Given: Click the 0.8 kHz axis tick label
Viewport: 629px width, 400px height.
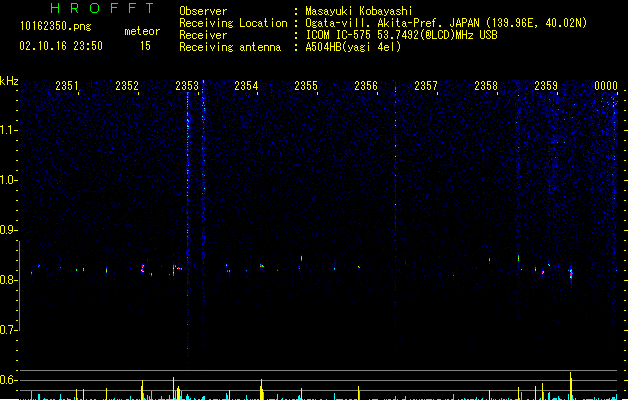Looking at the screenshot, I should tap(8, 280).
